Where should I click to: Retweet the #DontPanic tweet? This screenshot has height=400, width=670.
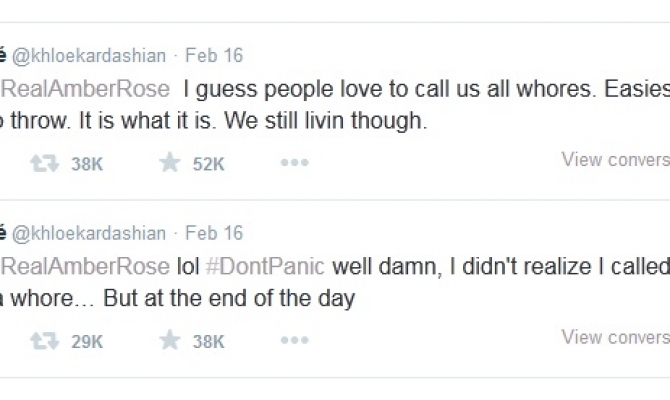[x=44, y=341]
